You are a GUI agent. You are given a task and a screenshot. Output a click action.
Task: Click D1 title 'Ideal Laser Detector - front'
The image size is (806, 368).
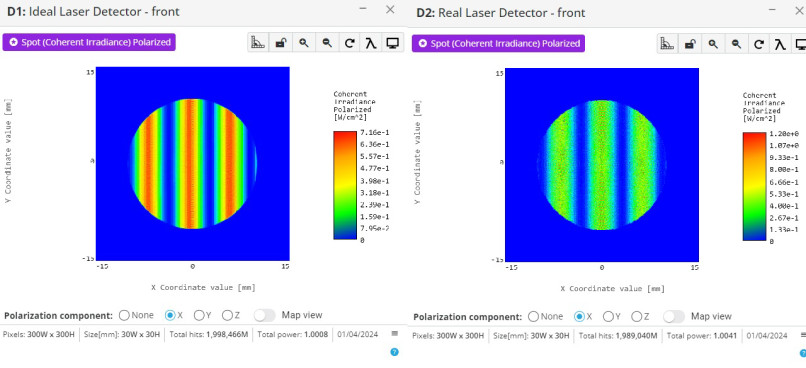(104, 11)
